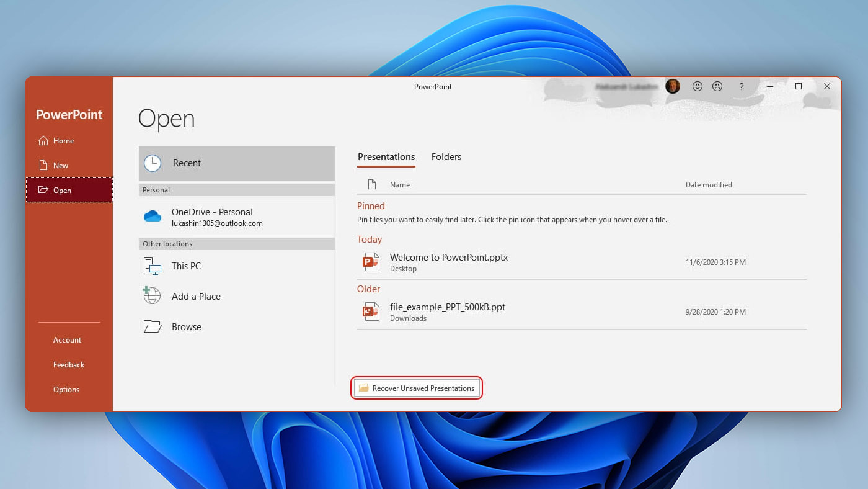This screenshot has width=868, height=489.
Task: Choose Add a Place
Action: pos(236,297)
